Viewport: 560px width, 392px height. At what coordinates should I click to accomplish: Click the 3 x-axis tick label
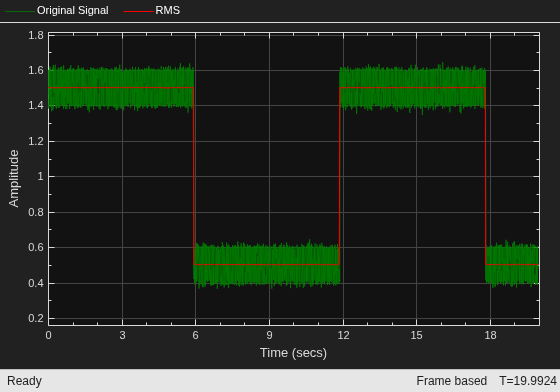(122, 335)
